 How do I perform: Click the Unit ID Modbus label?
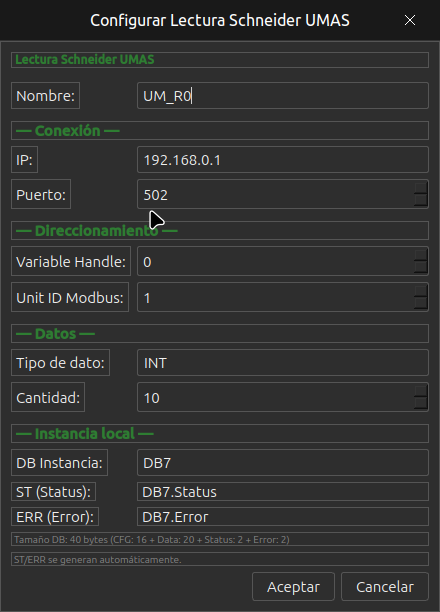coord(70,297)
